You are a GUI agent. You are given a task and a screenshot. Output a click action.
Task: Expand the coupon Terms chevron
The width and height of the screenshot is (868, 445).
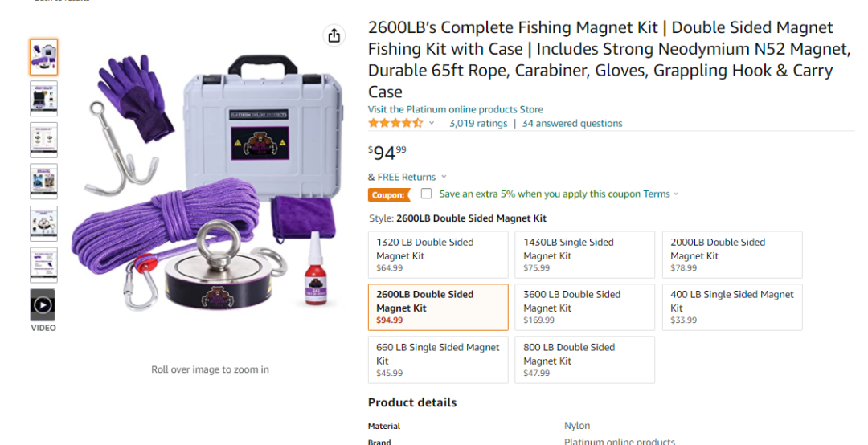tap(676, 194)
